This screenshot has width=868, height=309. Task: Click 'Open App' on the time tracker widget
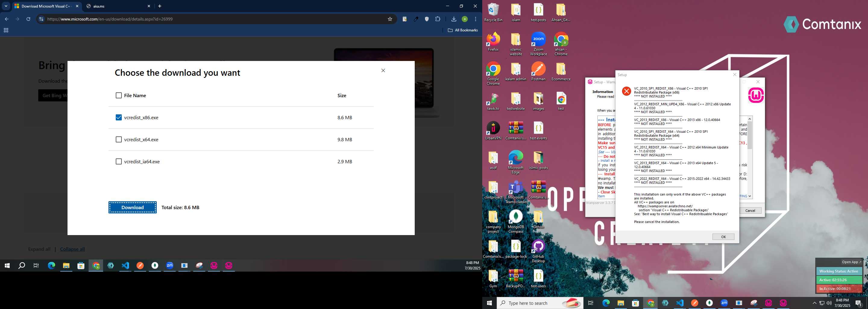click(851, 262)
